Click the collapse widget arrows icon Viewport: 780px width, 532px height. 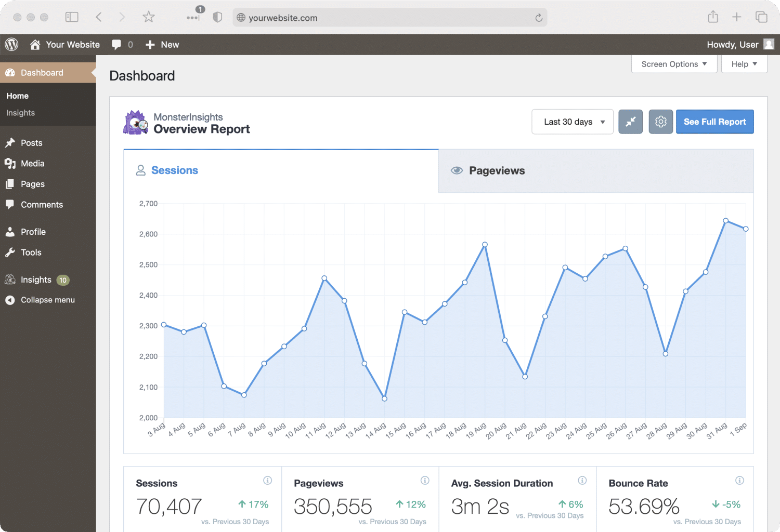coord(630,122)
